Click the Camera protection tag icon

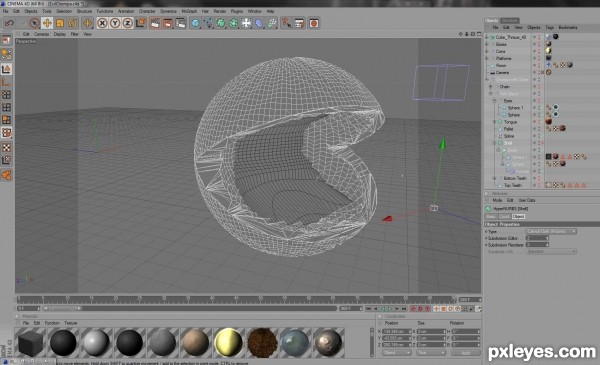[549, 72]
